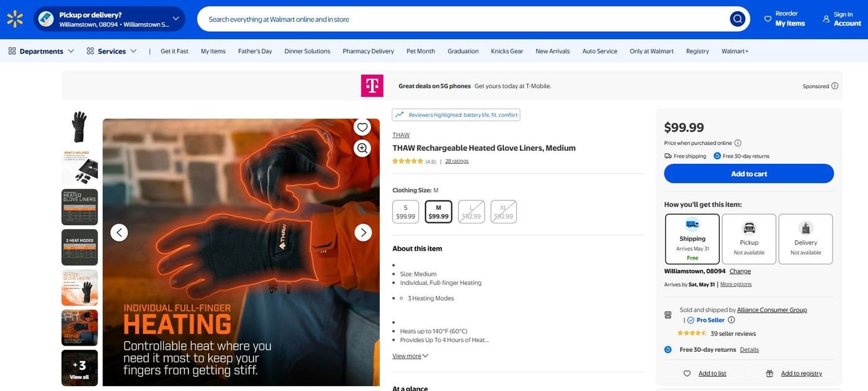Open Sign In Account
This screenshot has height=391, width=868.
pos(841,19)
